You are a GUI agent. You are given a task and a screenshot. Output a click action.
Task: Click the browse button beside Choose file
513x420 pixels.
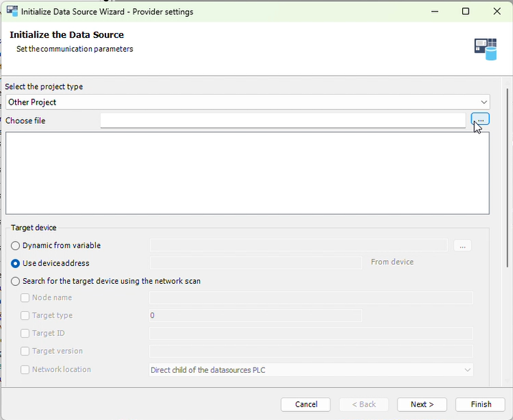pos(480,120)
